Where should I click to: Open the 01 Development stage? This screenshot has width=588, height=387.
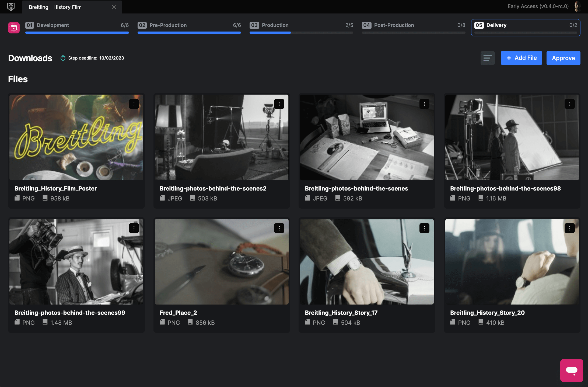click(77, 27)
